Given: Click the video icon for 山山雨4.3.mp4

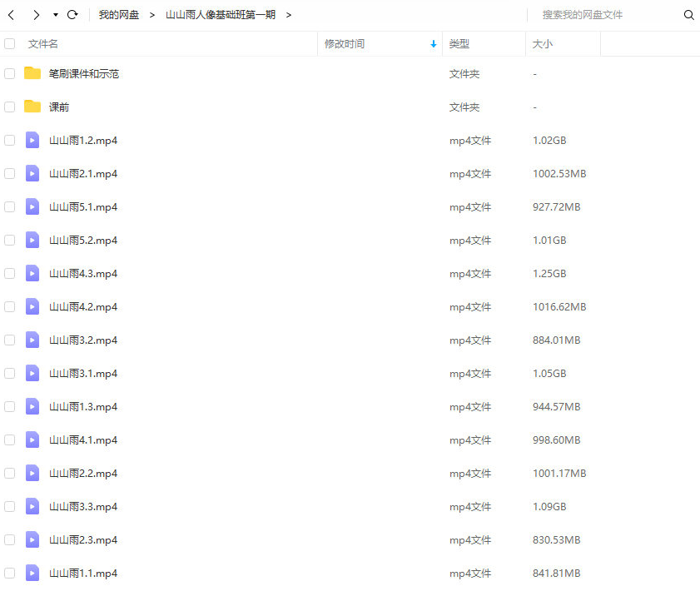Looking at the screenshot, I should pyautogui.click(x=32, y=273).
